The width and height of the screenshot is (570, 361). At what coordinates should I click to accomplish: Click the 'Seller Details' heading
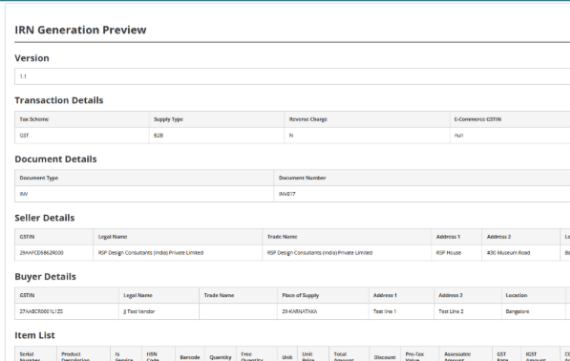[44, 218]
